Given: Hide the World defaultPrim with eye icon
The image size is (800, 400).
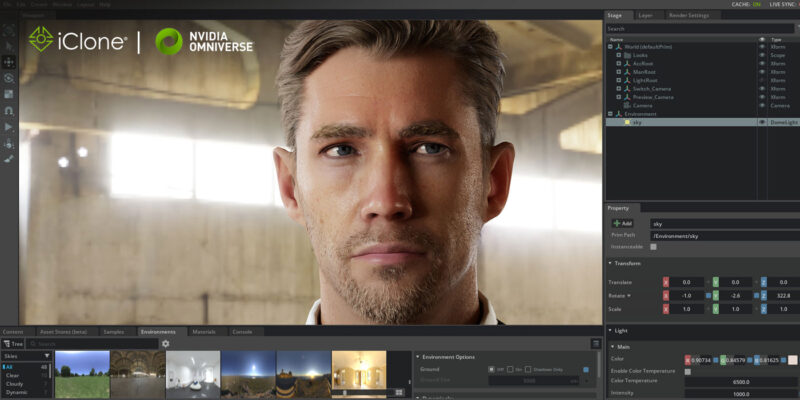Looking at the screenshot, I should coord(762,46).
